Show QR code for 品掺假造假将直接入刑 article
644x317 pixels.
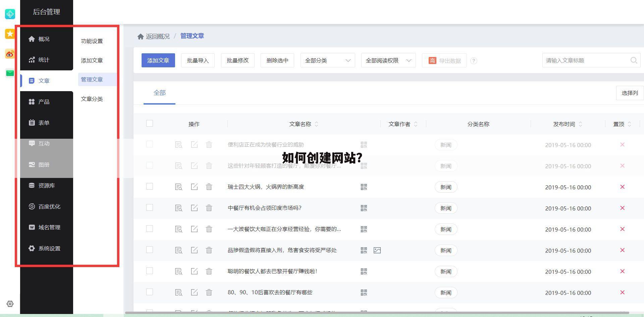(364, 250)
